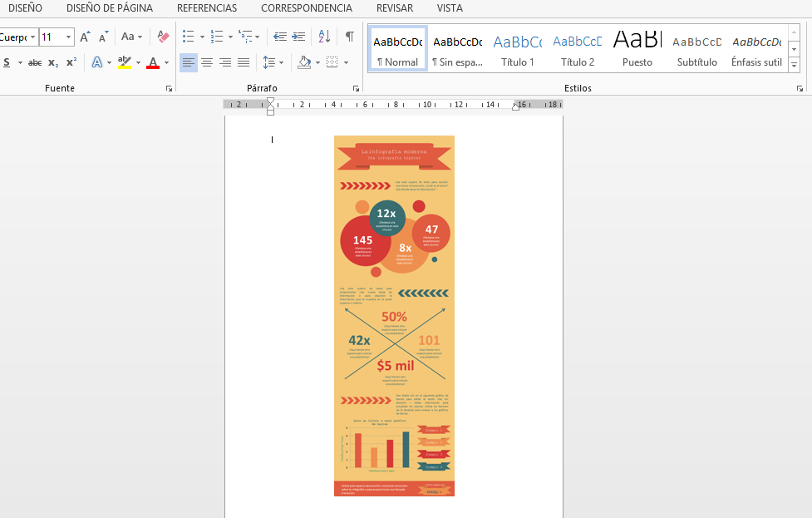Toggle show paragraph marks (¶)
Viewport: 812px width, 518px height.
[x=350, y=37]
